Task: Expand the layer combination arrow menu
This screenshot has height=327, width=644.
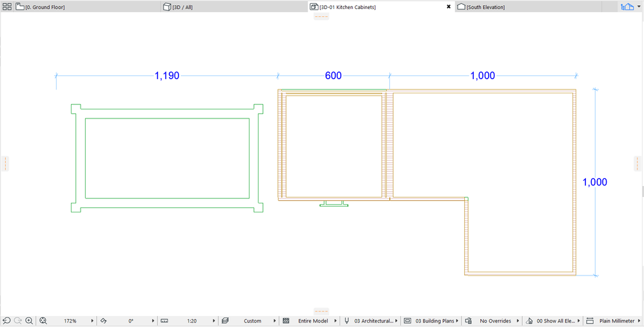Action: [275, 321]
